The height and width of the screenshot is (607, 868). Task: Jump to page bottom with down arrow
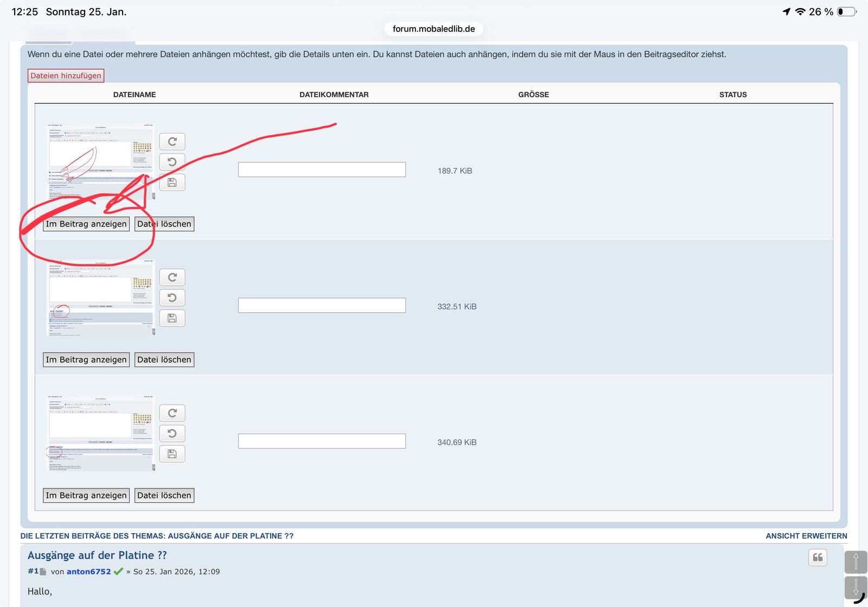click(x=856, y=587)
